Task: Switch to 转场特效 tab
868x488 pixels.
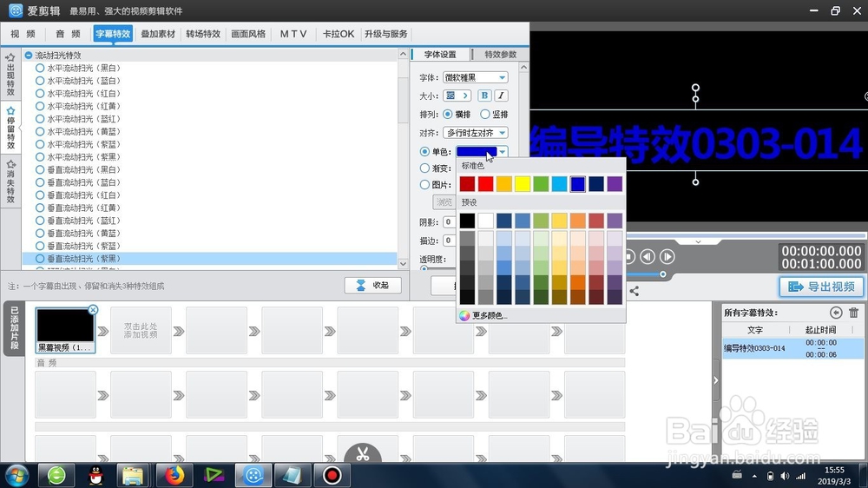Action: (203, 34)
